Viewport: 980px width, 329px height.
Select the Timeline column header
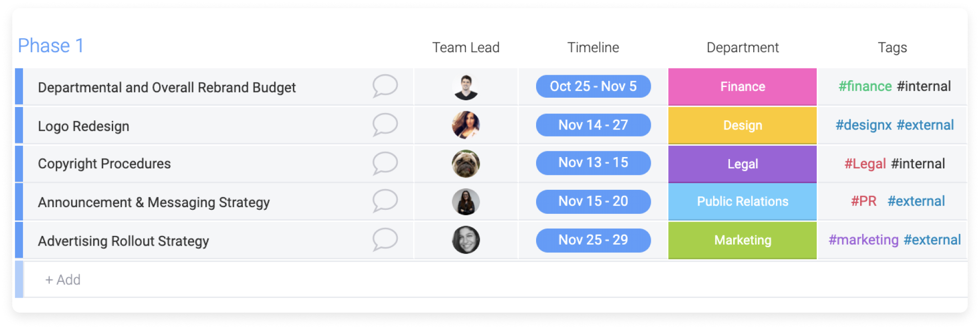click(x=593, y=48)
